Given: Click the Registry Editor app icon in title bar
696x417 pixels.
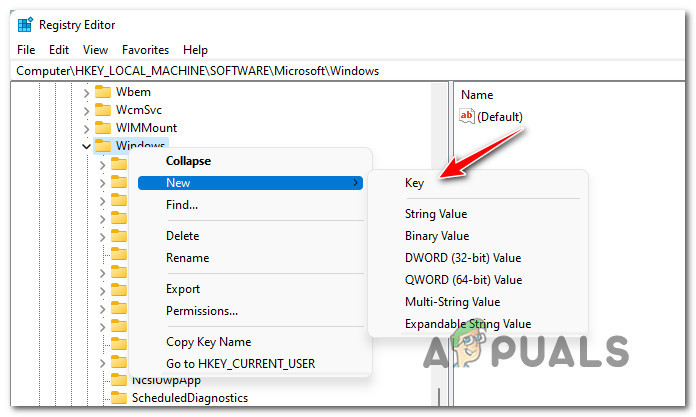Looking at the screenshot, I should [25, 25].
